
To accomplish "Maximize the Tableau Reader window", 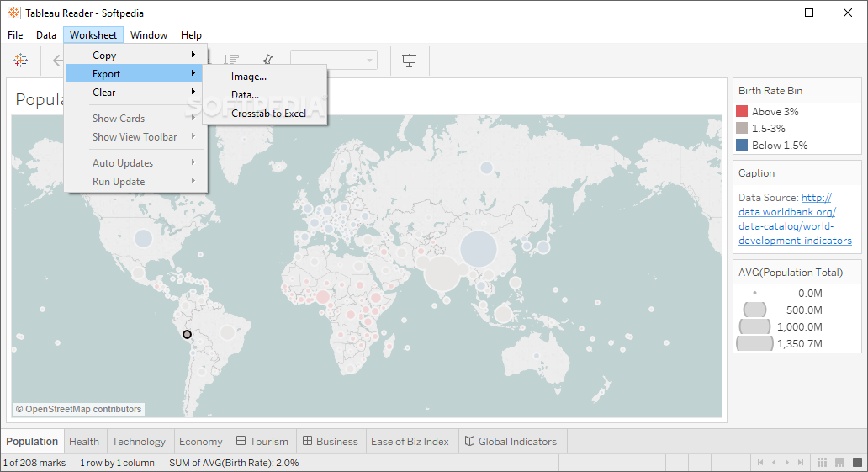I will click(809, 13).
